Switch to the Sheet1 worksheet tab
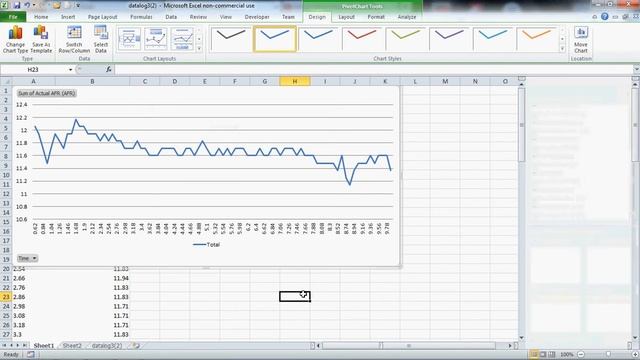 click(44, 346)
